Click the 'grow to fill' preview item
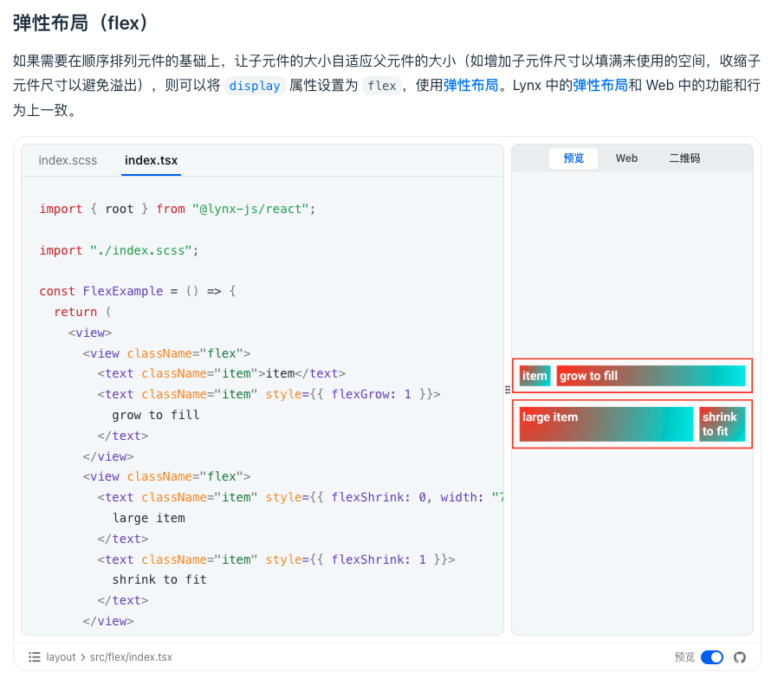The image size is (784, 685). [x=651, y=376]
